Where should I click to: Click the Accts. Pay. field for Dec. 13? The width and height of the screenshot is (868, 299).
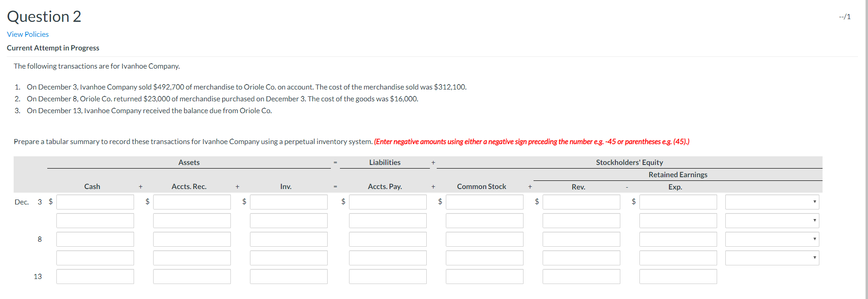388,276
